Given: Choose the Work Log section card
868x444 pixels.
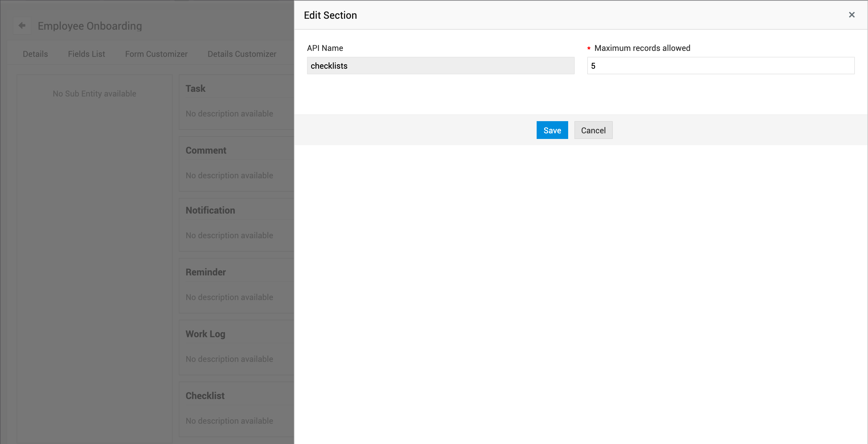Looking at the screenshot, I should click(x=236, y=347).
